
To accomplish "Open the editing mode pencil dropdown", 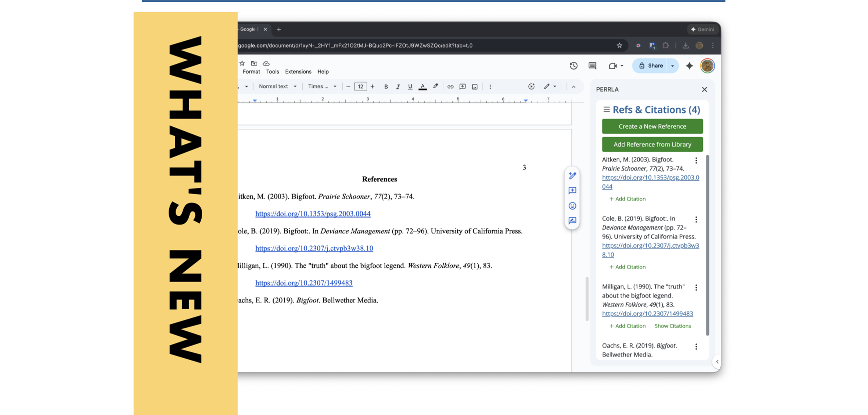I will [550, 86].
